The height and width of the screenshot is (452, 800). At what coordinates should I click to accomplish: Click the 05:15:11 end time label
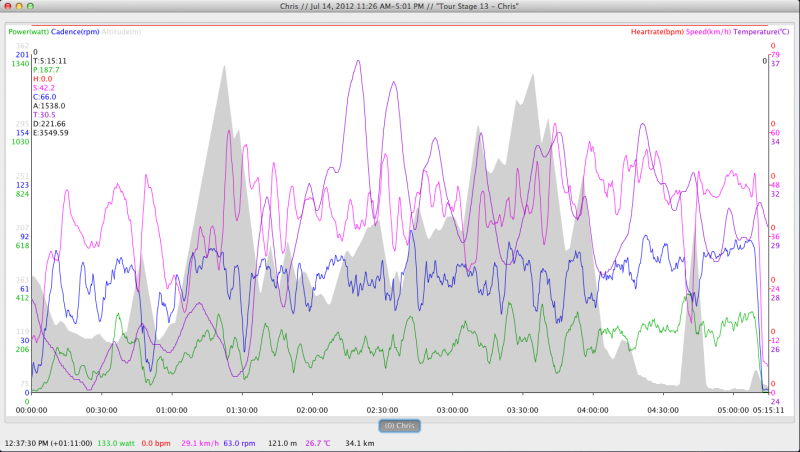[x=768, y=409]
